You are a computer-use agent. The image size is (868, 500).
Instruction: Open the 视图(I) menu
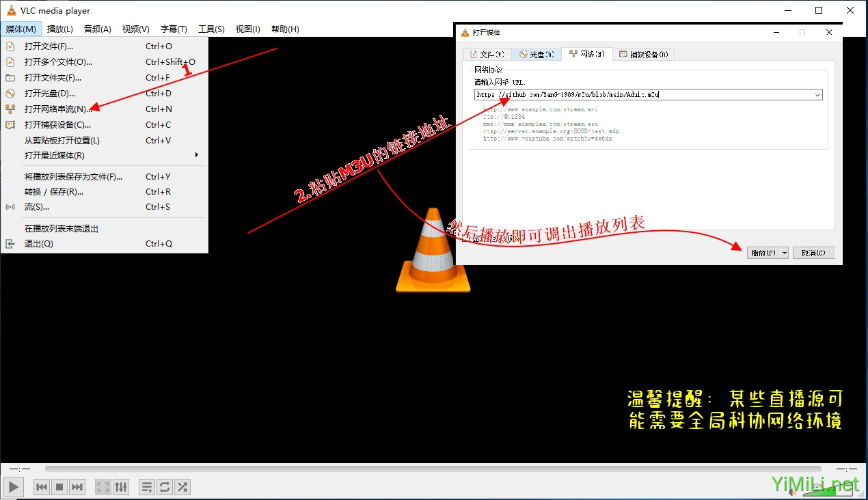tap(248, 29)
